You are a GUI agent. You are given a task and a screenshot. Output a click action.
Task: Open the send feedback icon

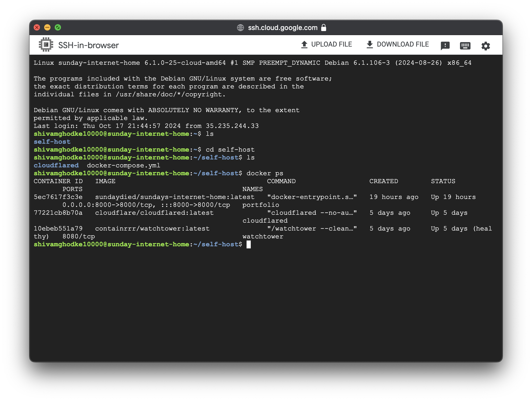point(445,46)
